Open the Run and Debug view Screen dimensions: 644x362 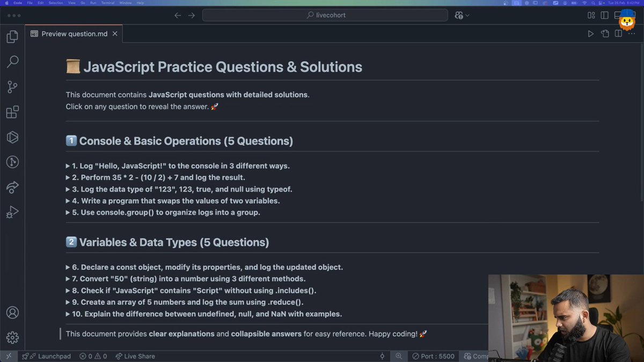(x=12, y=212)
